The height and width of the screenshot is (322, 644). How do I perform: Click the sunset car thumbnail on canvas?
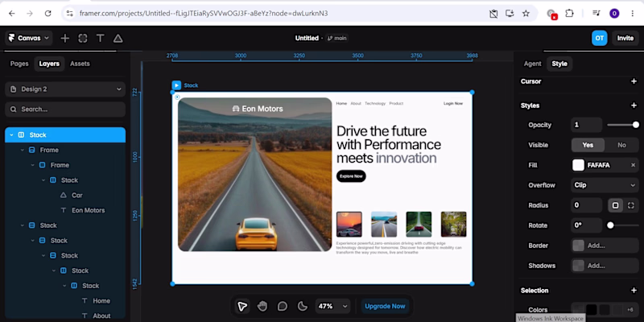349,225
